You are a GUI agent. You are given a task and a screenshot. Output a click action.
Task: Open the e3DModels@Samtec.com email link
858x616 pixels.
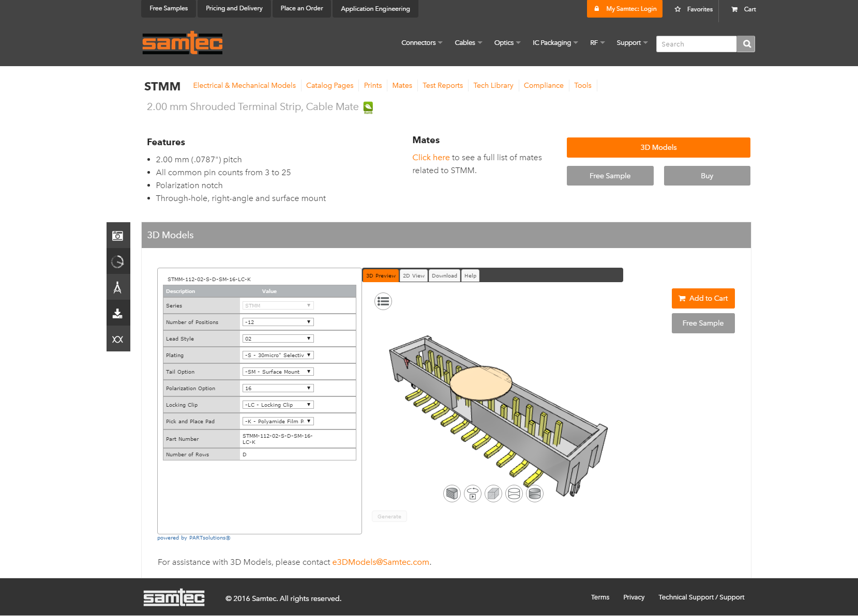(x=381, y=562)
